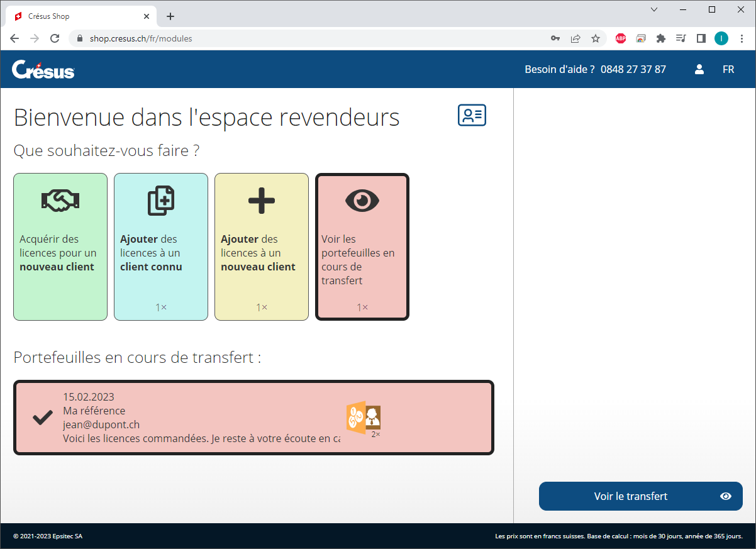Image resolution: width=756 pixels, height=549 pixels.
Task: Open a new browser tab
Action: pyautogui.click(x=170, y=16)
